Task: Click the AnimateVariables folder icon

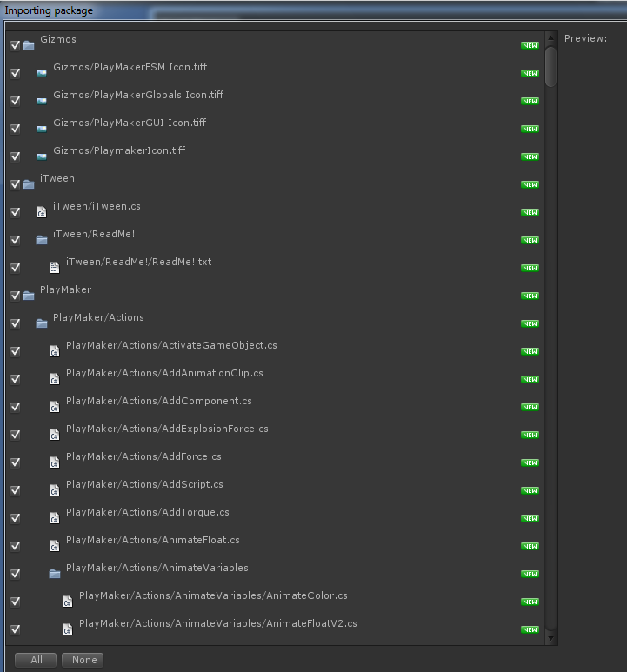Action: (55, 573)
